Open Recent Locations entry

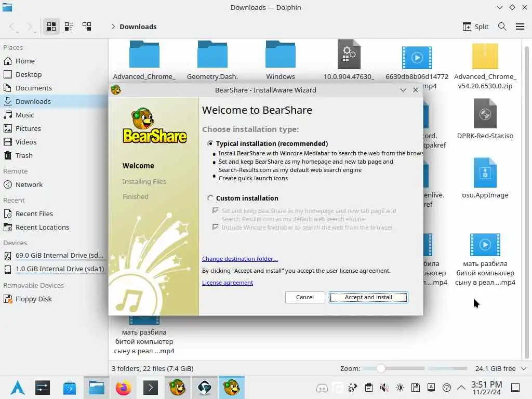(54, 228)
